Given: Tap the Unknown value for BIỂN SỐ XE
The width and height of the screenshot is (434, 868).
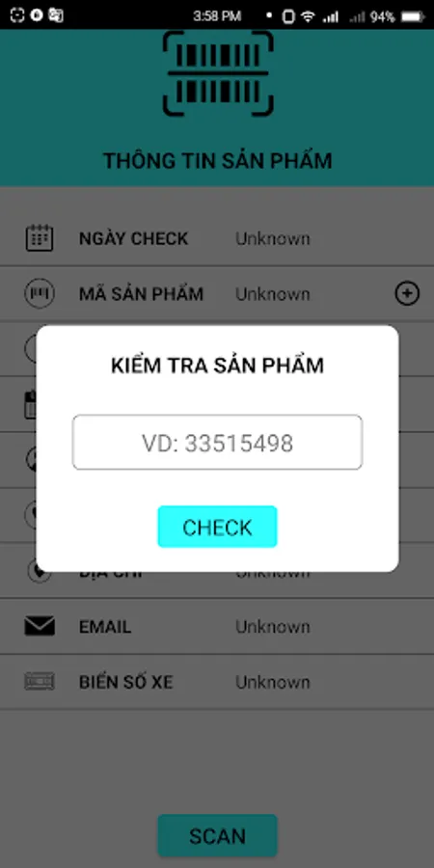Looking at the screenshot, I should click(x=273, y=682).
